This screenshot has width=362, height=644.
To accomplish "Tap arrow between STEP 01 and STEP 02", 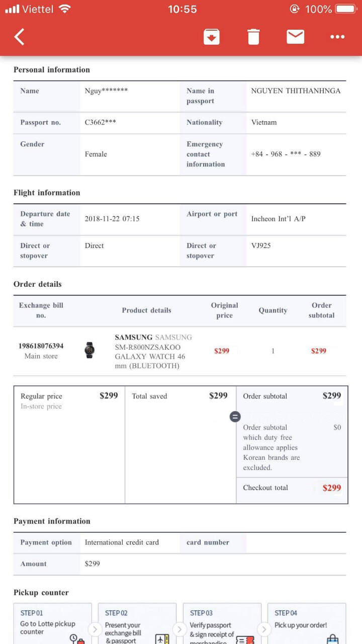I will point(95,629).
